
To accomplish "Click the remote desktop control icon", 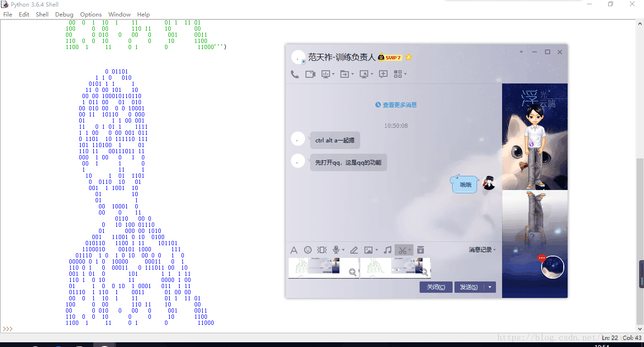I will point(364,74).
